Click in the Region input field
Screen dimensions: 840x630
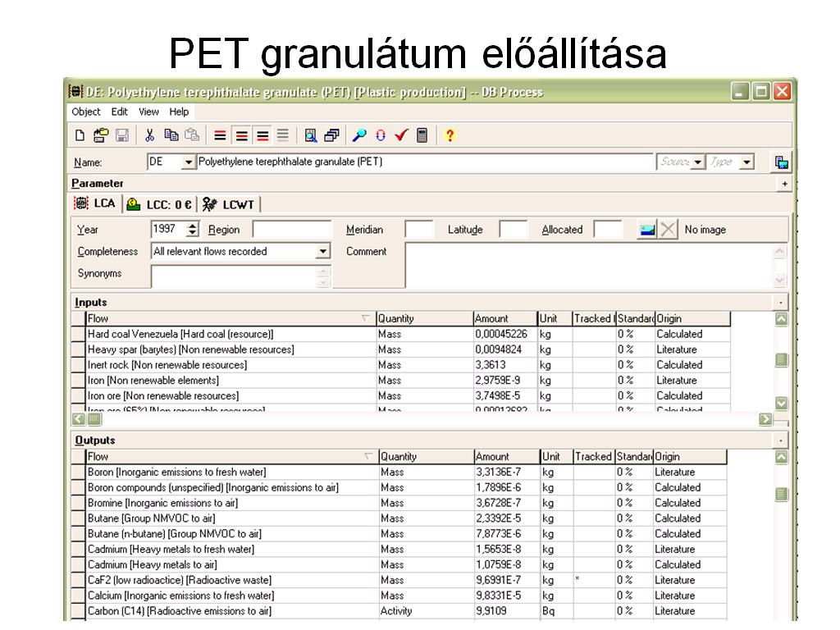[x=292, y=230]
